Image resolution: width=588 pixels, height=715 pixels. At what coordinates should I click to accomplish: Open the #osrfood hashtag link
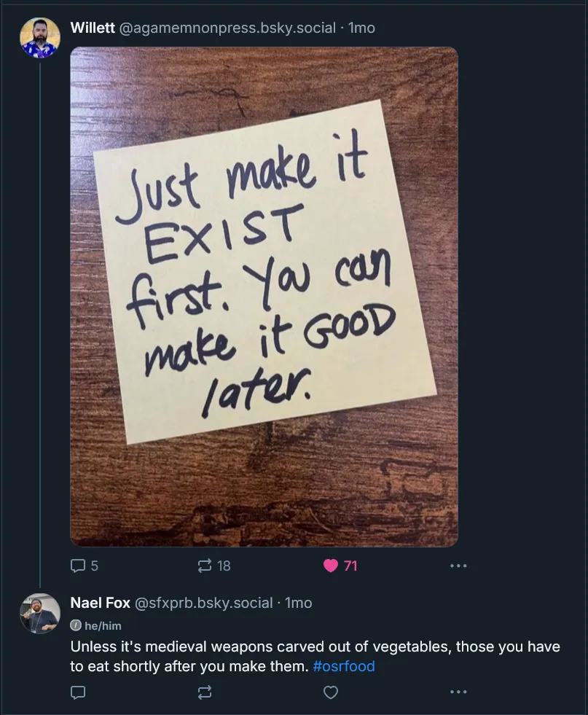coord(343,666)
